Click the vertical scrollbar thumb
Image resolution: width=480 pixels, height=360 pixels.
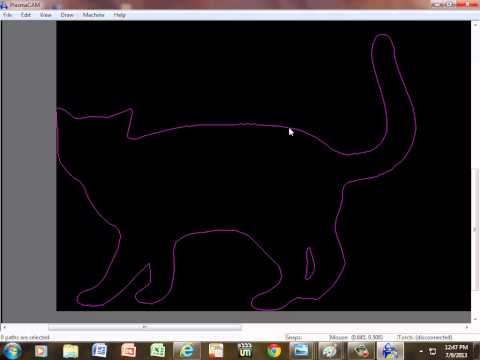pos(475,229)
